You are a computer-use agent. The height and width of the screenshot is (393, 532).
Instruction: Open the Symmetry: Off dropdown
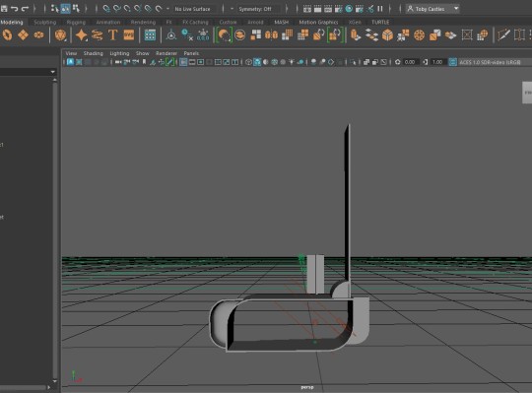point(258,9)
